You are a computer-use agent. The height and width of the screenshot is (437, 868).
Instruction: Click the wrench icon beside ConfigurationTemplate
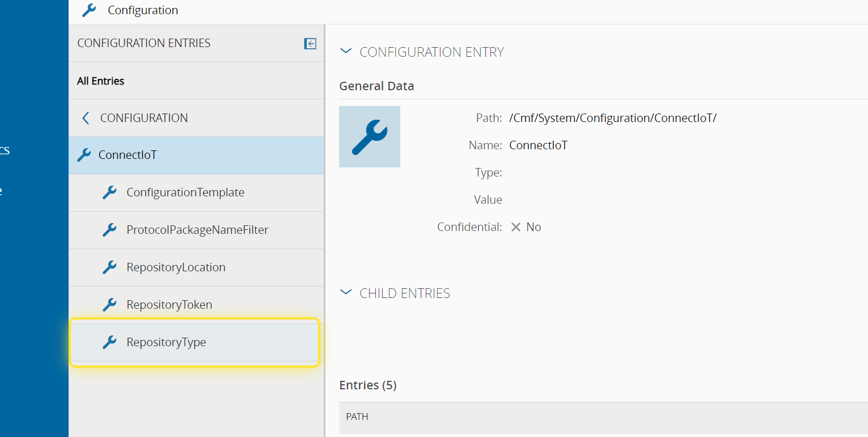(109, 192)
